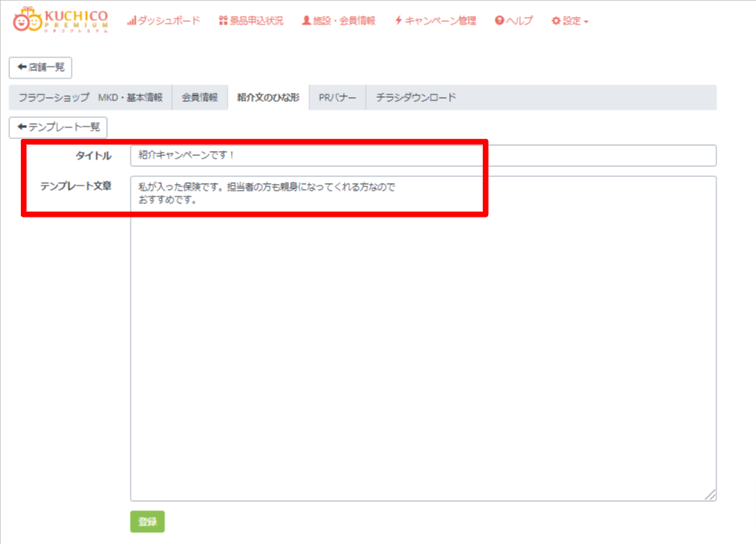Open the PRバナー tab
Viewport: 756px width, 544px height.
click(337, 97)
